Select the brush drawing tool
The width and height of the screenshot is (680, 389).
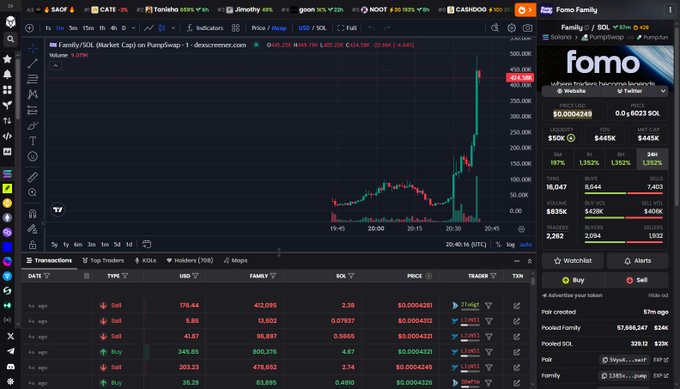pyautogui.click(x=33, y=126)
